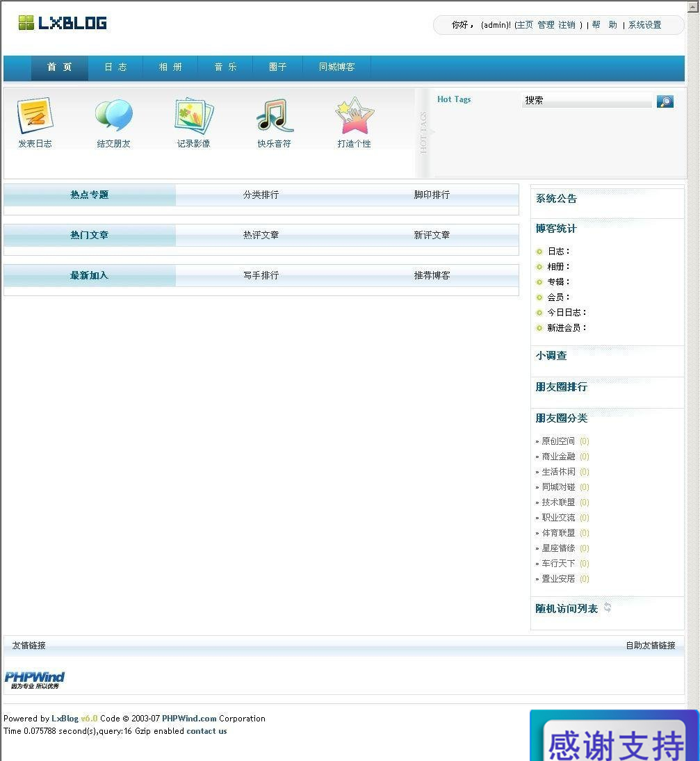Viewport: 700px width, 761px height.
Task: Switch to the 最新加入 tab
Action: click(x=89, y=275)
